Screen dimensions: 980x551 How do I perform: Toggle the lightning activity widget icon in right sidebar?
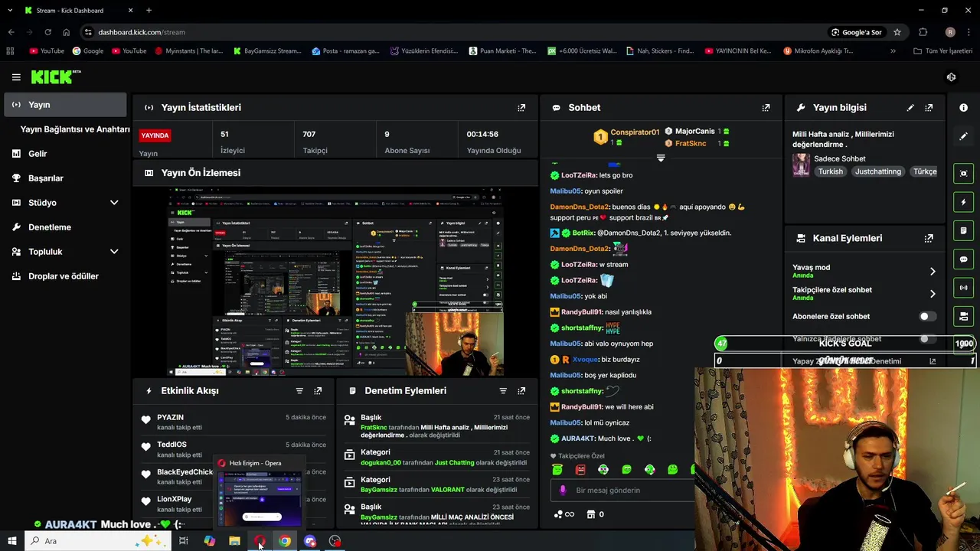tap(964, 202)
